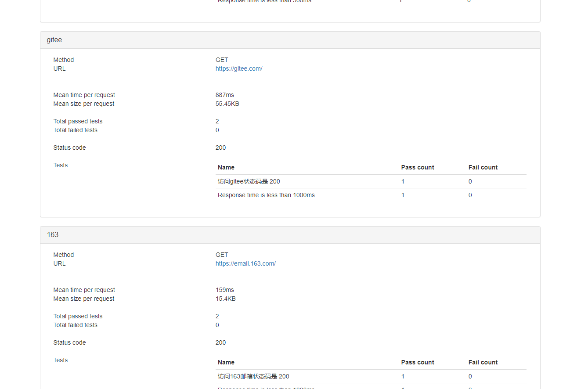Click 'Total failed tests' label in 163 panel
Viewport: 588px width, 389px height.
[76, 325]
